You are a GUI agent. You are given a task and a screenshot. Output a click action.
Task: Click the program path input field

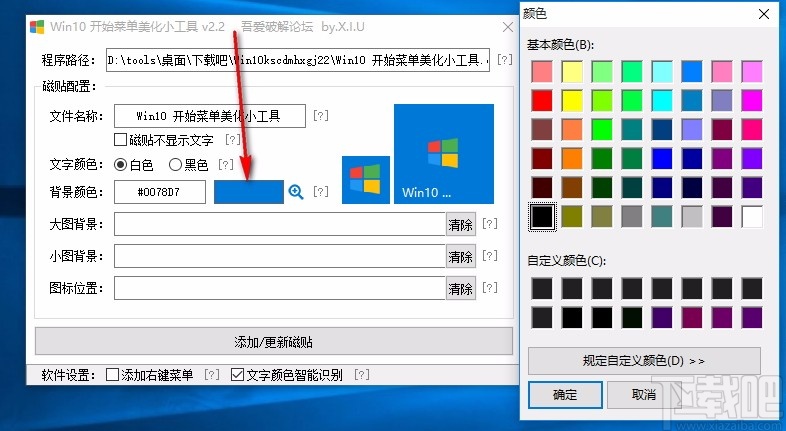click(298, 60)
